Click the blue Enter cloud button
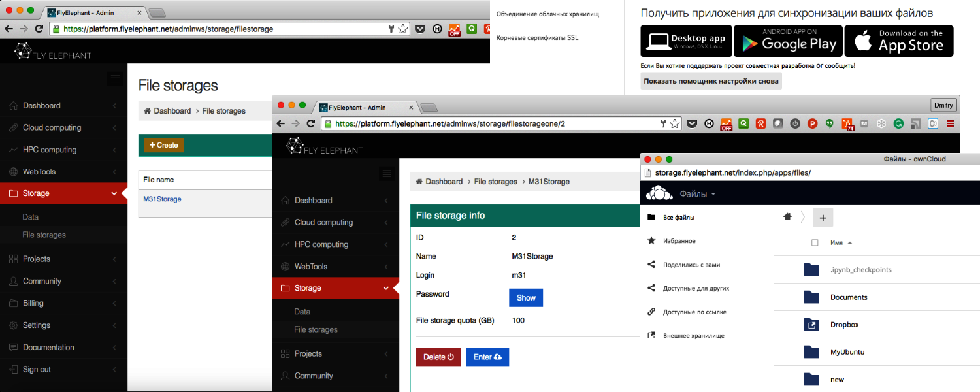980x392 pixels. [x=487, y=357]
